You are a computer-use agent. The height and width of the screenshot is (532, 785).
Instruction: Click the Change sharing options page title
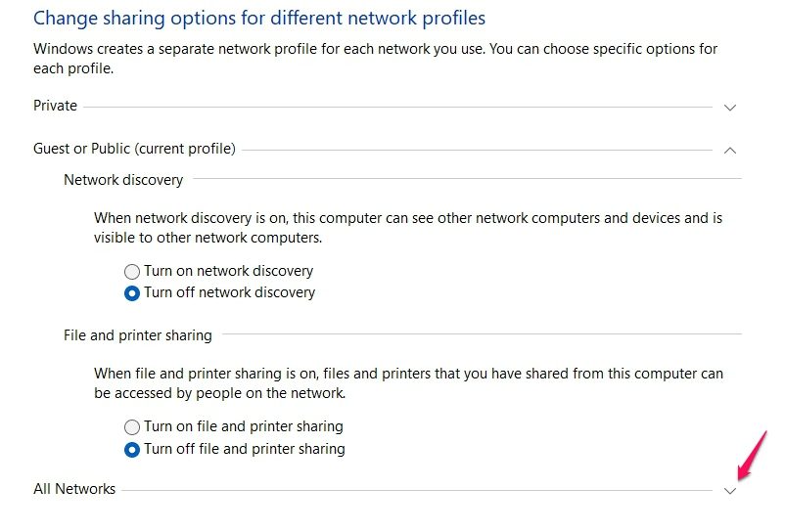259,19
